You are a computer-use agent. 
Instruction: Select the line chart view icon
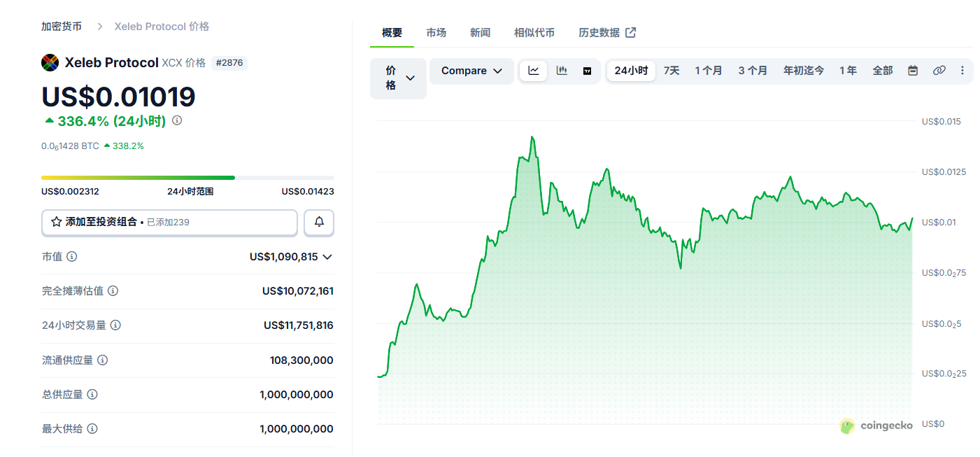coord(534,71)
